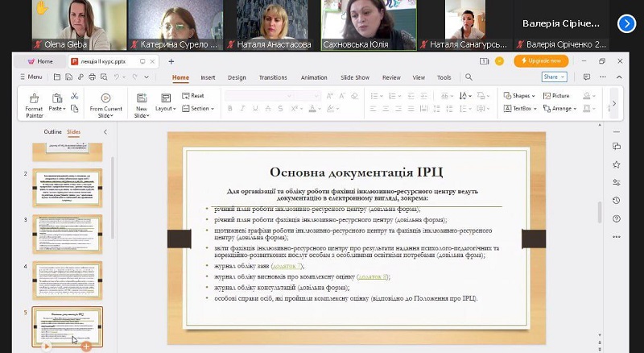Screen dimensions: 644x353
Task: Click the From Current Slide play icon
Action: point(105,98)
